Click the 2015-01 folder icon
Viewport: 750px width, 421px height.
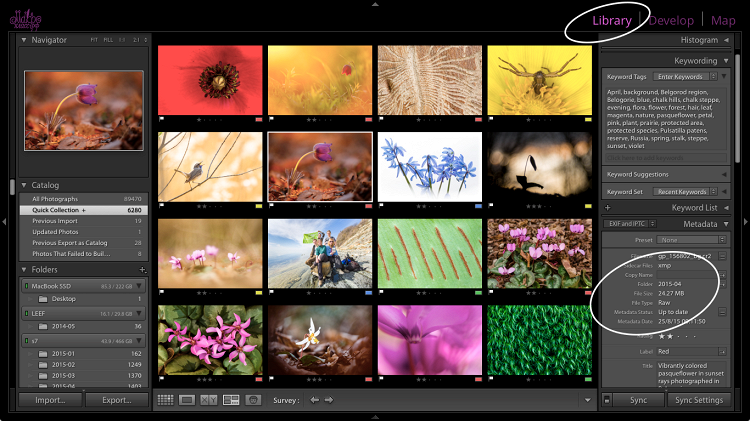[43, 354]
